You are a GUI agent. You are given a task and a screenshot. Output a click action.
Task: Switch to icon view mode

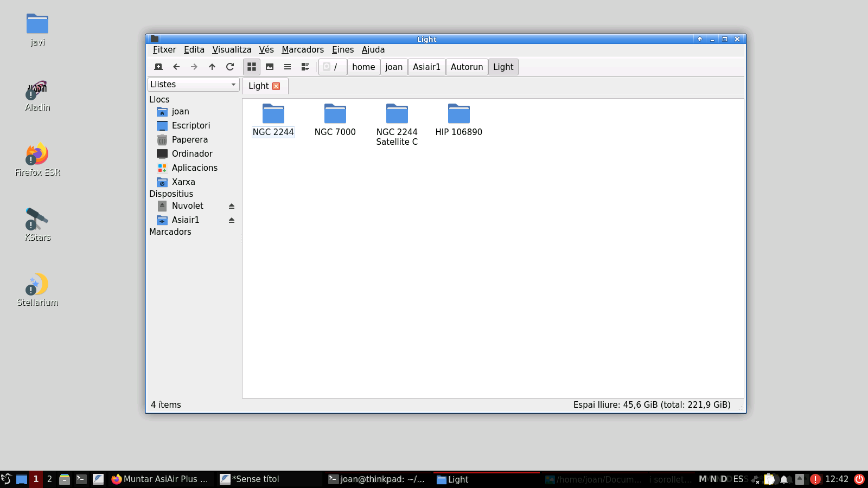point(252,67)
